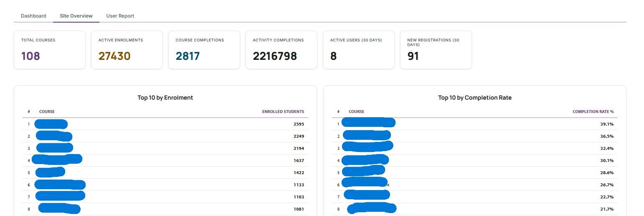Click the Active Users (30 Days) card
Image resolution: width=644 pixels, height=216 pixels.
pos(359,50)
